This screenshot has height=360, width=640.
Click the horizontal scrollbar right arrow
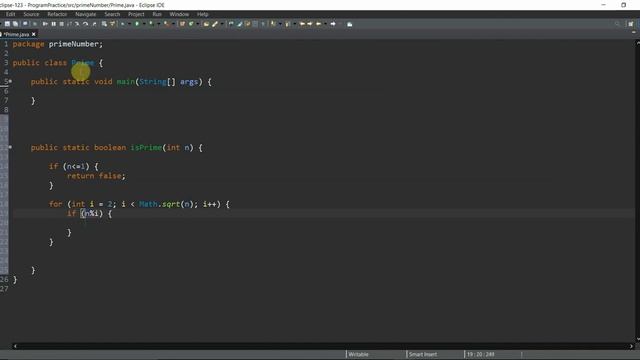click(x=631, y=346)
